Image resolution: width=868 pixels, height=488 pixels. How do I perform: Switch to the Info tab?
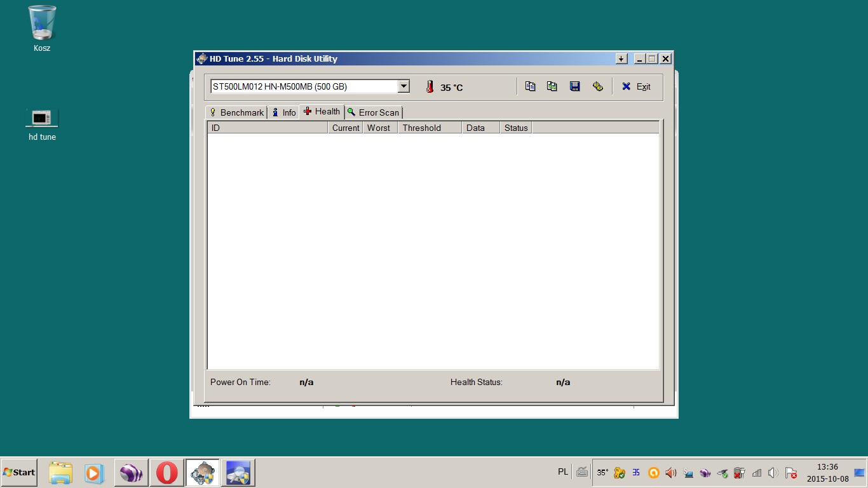pos(283,112)
